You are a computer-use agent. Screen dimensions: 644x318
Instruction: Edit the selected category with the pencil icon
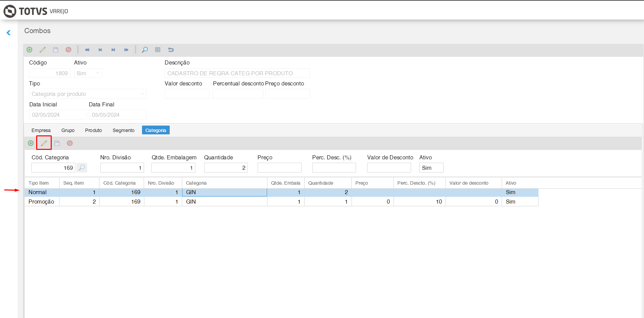pos(44,143)
